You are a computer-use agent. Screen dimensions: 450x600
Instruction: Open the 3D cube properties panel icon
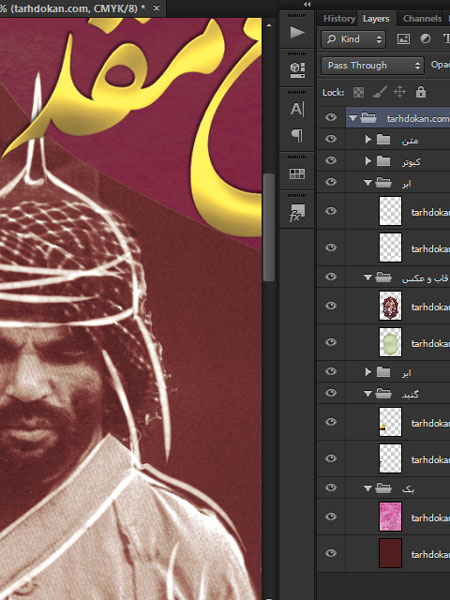point(297,70)
